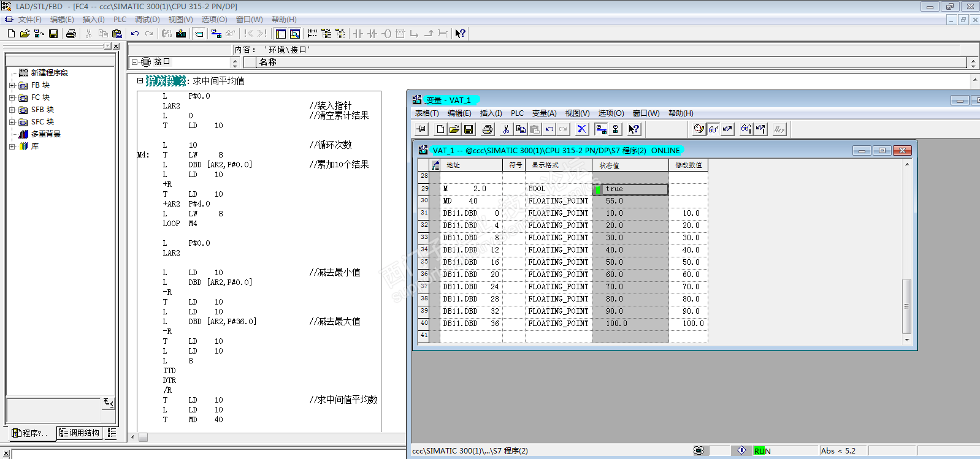Viewport: 980px width, 459px height.
Task: Click context help icon in VAT toolbar
Action: (x=634, y=129)
